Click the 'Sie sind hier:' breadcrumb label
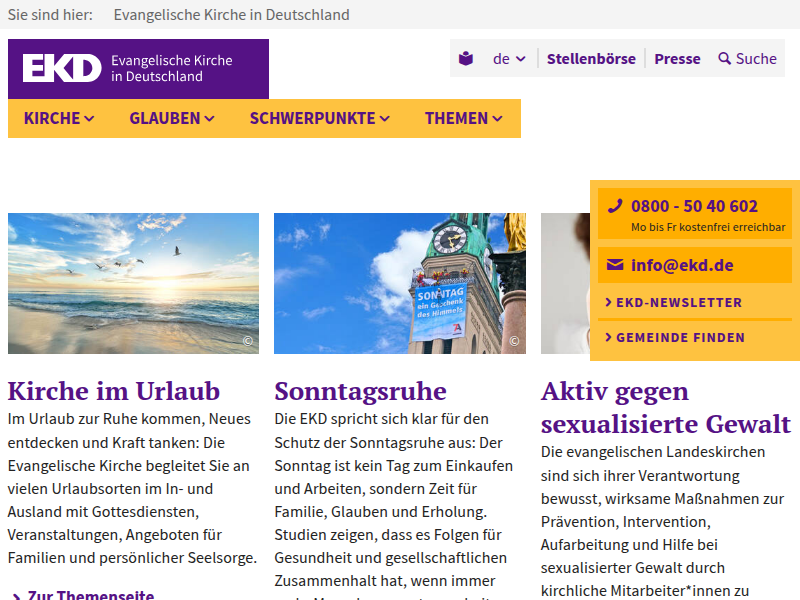 pyautogui.click(x=50, y=15)
